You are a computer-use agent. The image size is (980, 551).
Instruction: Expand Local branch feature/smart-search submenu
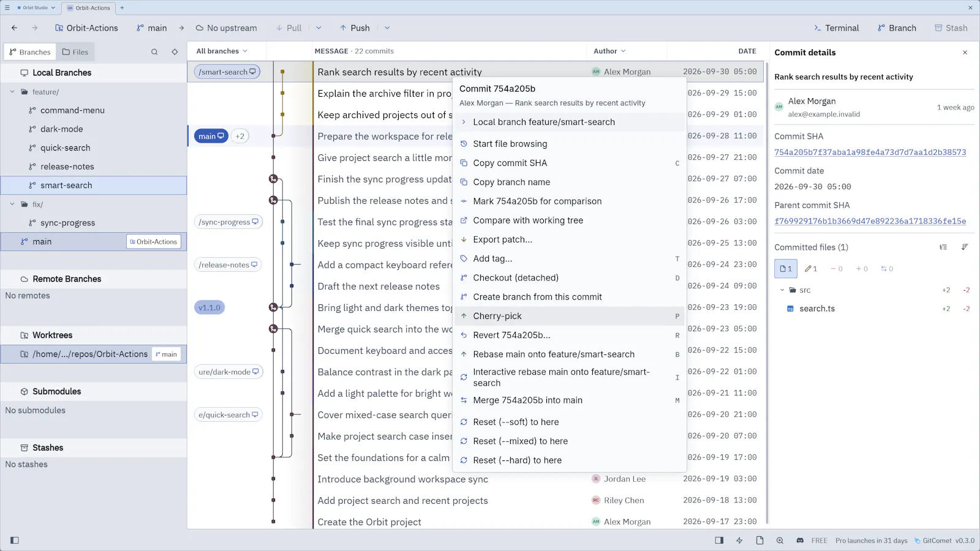tap(570, 122)
